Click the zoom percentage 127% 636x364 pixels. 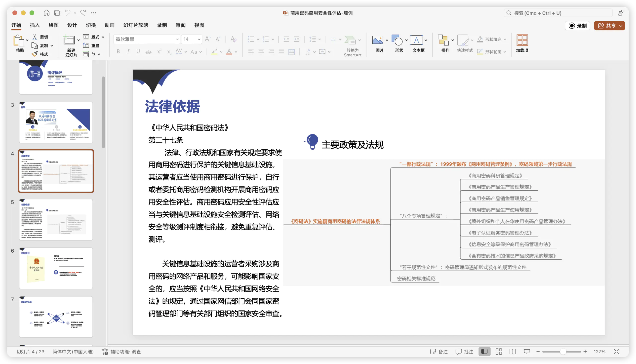(x=599, y=352)
